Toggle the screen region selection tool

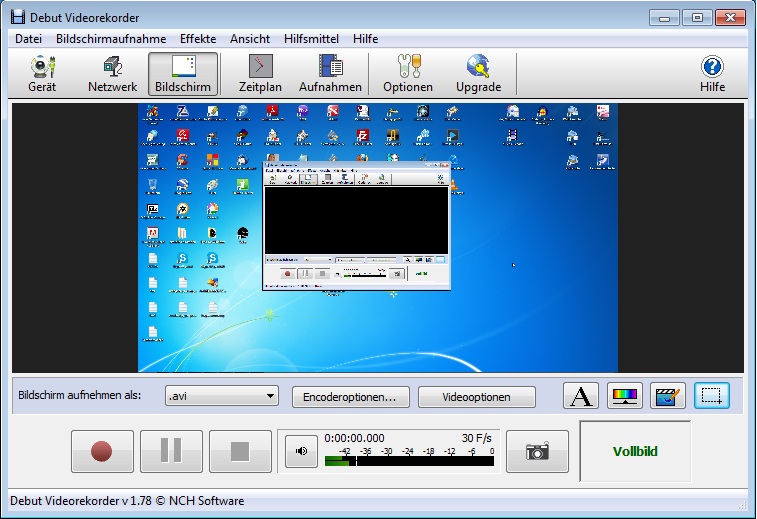pyautogui.click(x=712, y=396)
